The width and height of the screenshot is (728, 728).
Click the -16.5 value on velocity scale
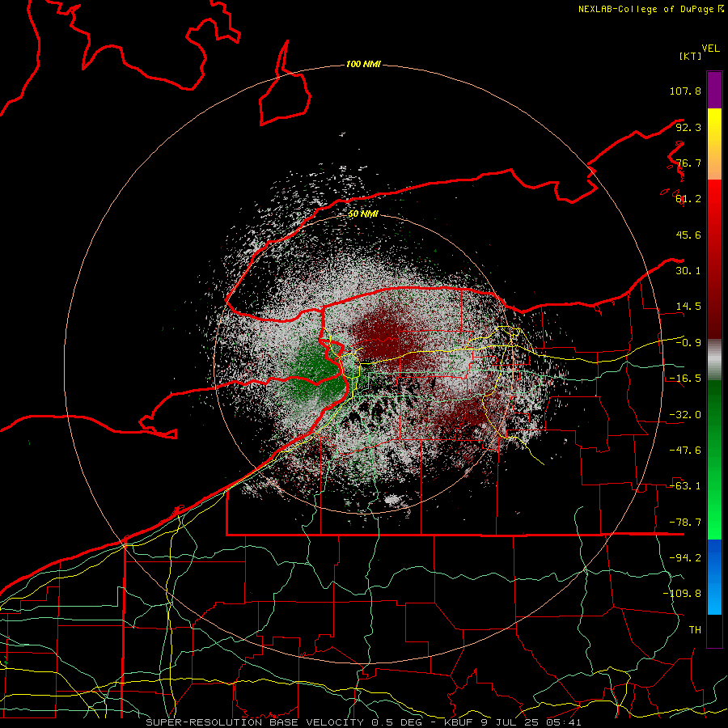[x=685, y=379]
